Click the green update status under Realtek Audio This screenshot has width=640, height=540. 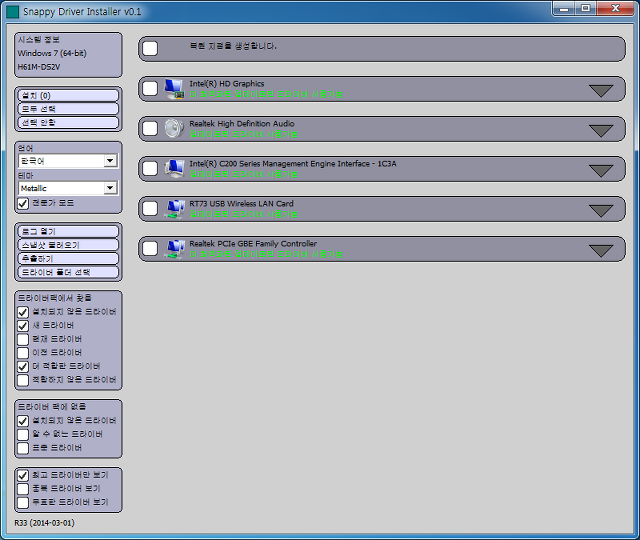[243, 134]
